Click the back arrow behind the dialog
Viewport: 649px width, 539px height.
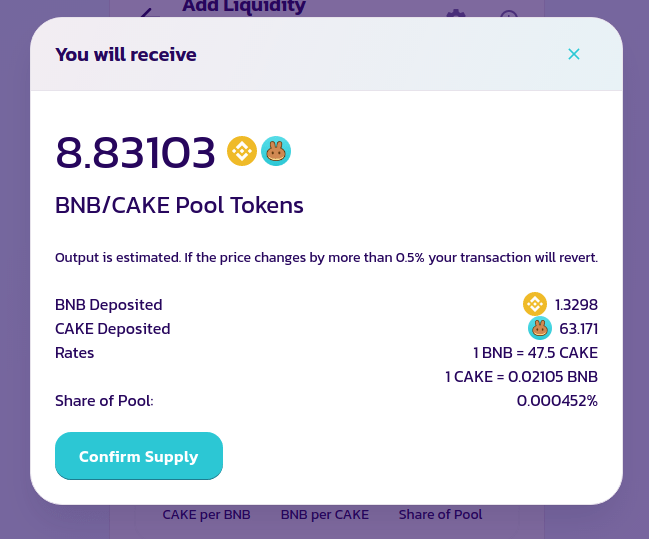pyautogui.click(x=147, y=13)
